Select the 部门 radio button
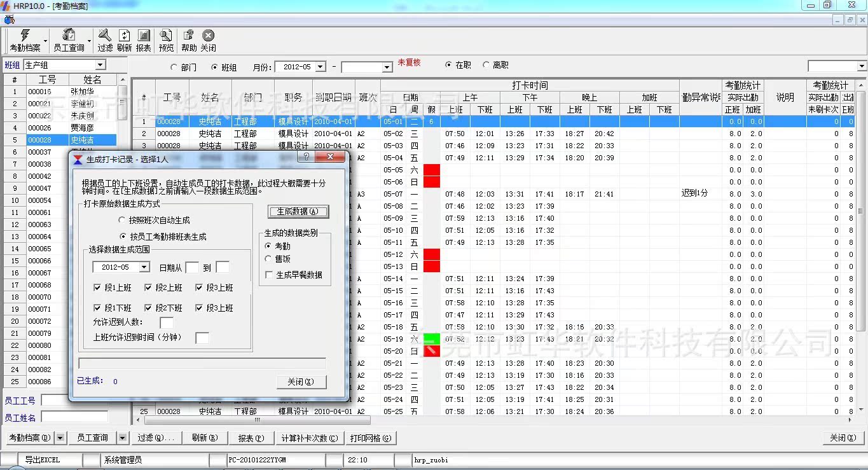This screenshot has width=868, height=470. [174, 67]
